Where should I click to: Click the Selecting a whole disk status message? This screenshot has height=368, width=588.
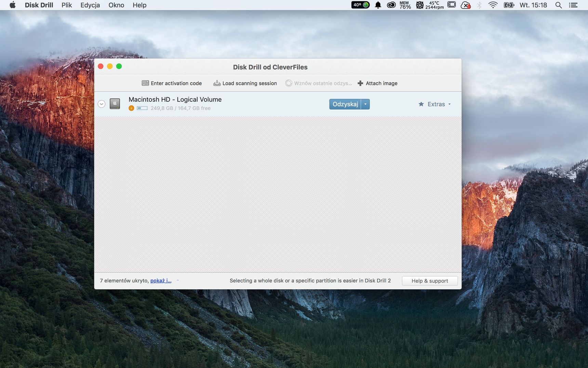[x=310, y=280]
